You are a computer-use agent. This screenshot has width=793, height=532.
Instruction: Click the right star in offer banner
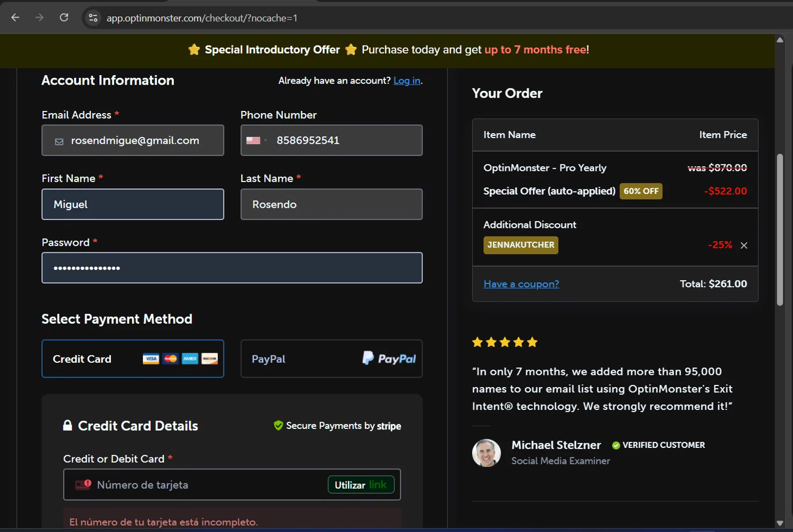[351, 50]
